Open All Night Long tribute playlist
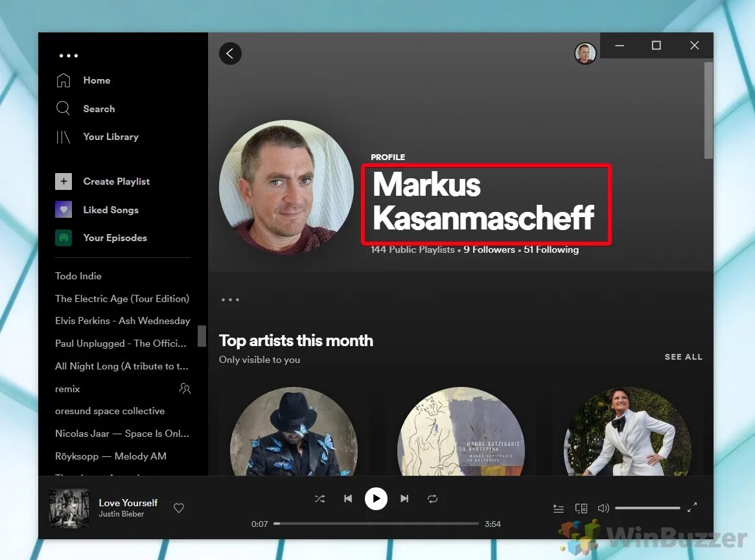 pyautogui.click(x=121, y=366)
